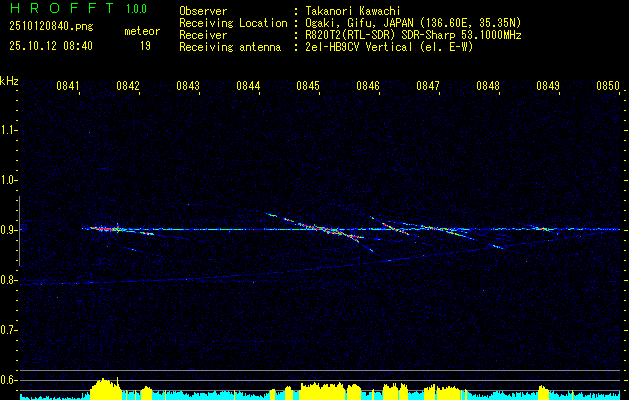Click the 0850 time marker
The width and height of the screenshot is (629, 400).
608,86
